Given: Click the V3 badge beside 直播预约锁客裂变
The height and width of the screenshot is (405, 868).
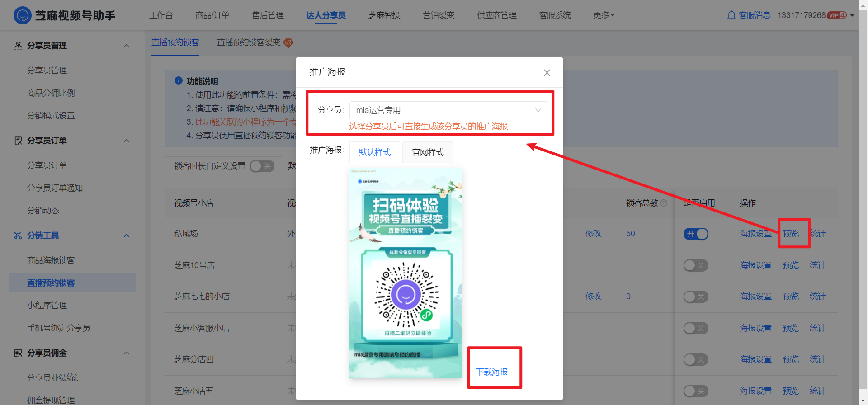Looking at the screenshot, I should [x=288, y=43].
